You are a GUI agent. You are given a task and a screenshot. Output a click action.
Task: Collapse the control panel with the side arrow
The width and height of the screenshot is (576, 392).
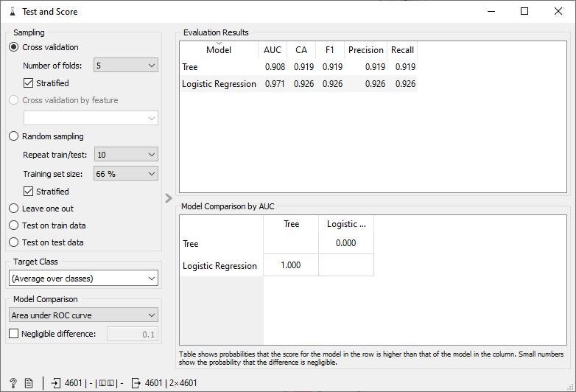pos(169,198)
